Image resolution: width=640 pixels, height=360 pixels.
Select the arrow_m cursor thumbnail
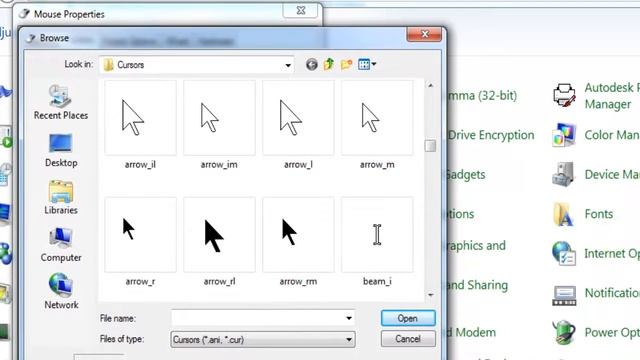tap(377, 118)
